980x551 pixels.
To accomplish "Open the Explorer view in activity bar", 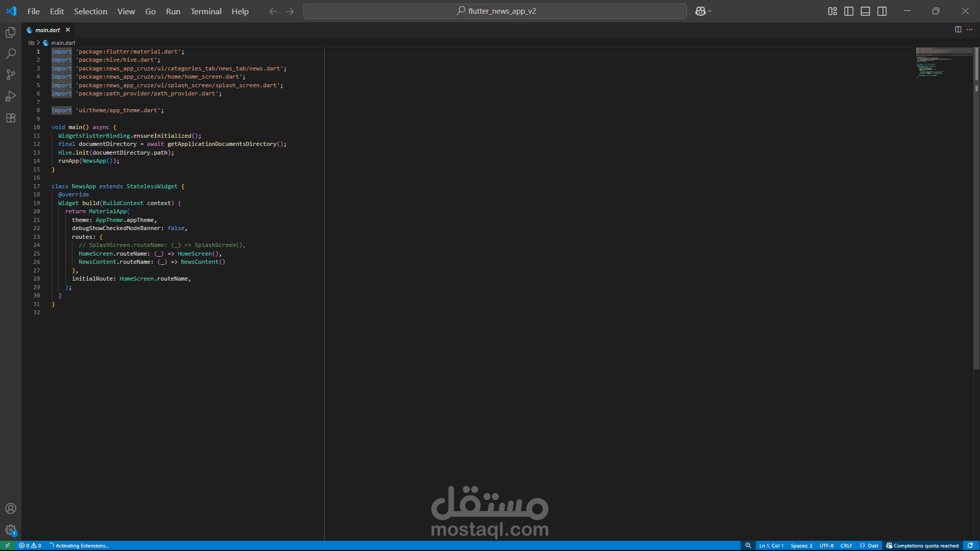I will click(x=11, y=33).
